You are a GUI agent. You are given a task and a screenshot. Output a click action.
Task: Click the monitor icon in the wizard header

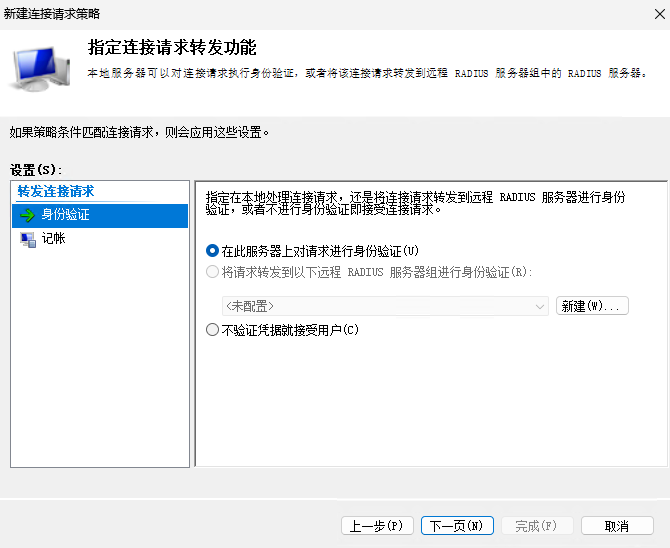point(41,69)
